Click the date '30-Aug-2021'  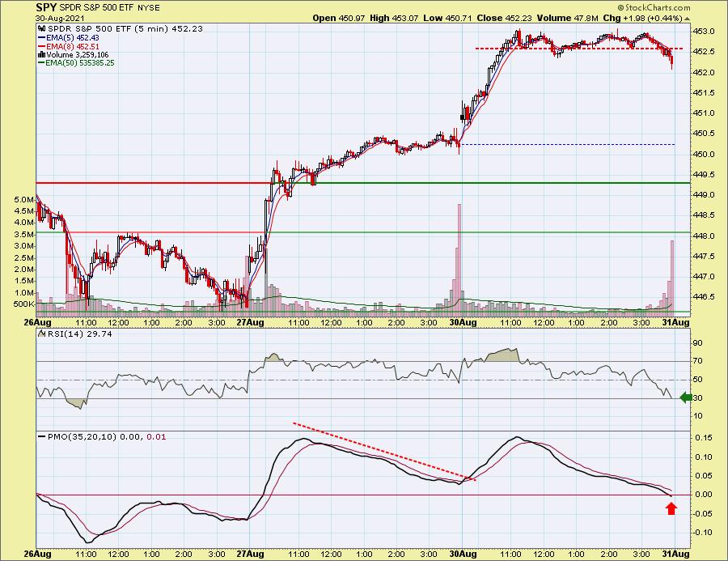pyautogui.click(x=58, y=19)
